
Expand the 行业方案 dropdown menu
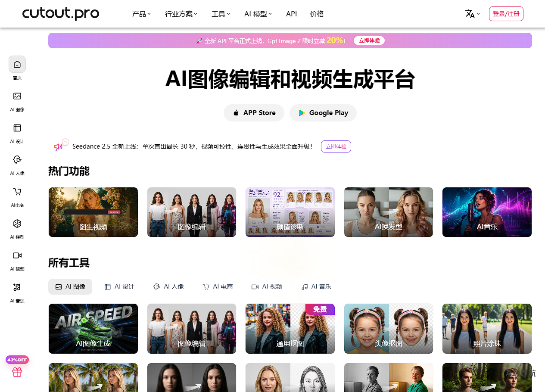181,14
